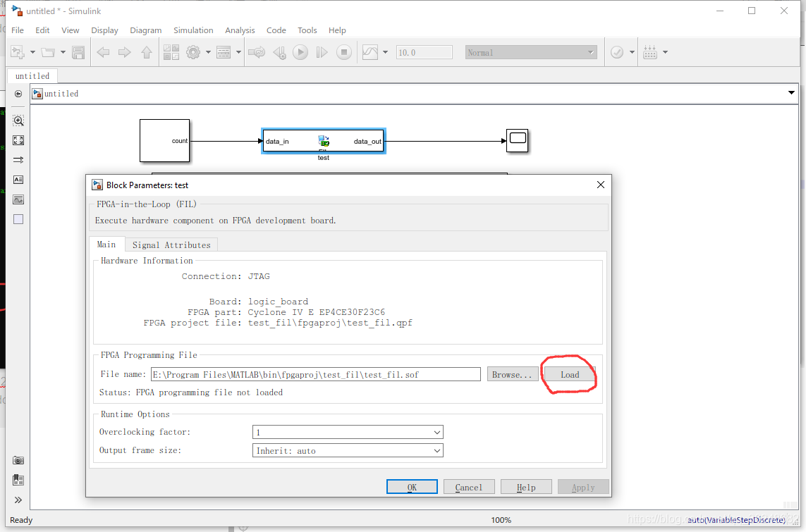806x532 pixels.
Task: Select the Annotation tool in the sidebar
Action: (x=18, y=180)
